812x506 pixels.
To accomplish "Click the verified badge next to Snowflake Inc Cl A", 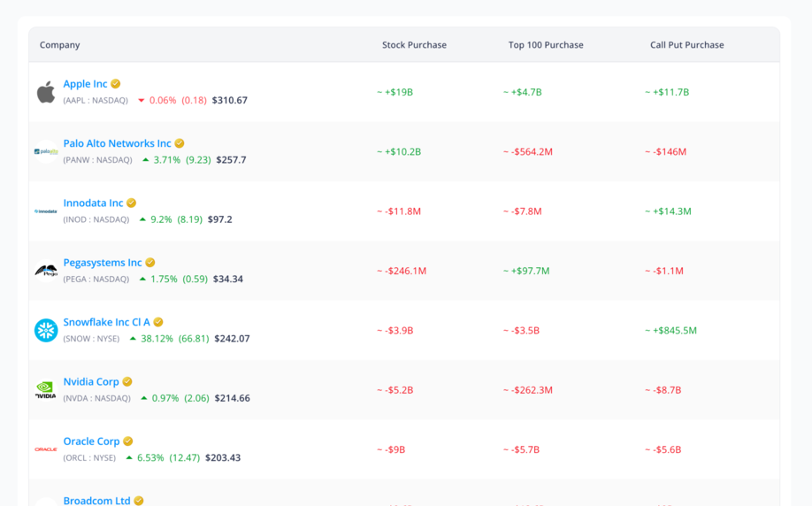I will pyautogui.click(x=158, y=322).
